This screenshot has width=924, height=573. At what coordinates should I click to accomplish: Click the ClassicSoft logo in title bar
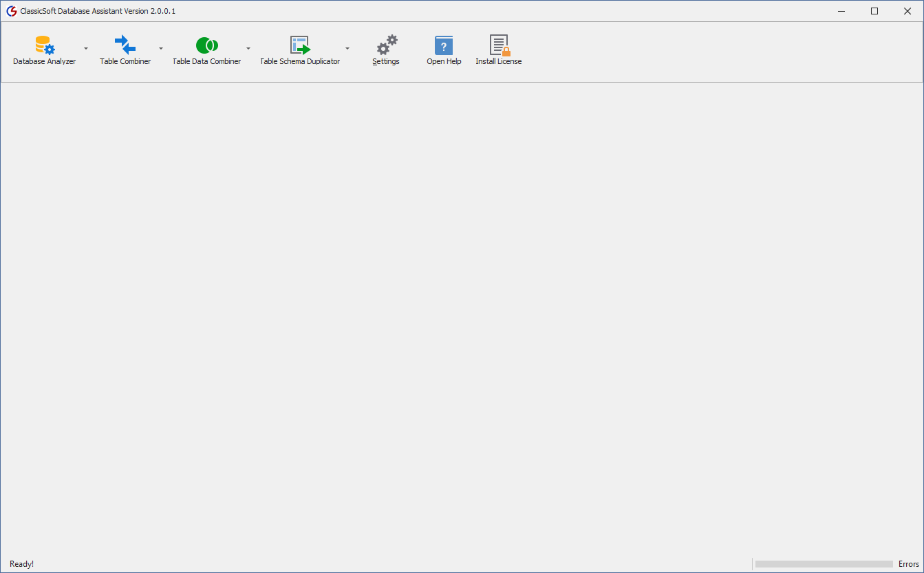click(11, 11)
